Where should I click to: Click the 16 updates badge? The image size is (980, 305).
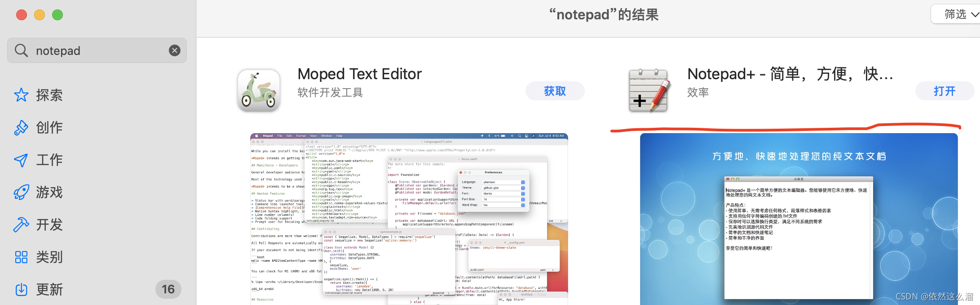click(x=168, y=289)
